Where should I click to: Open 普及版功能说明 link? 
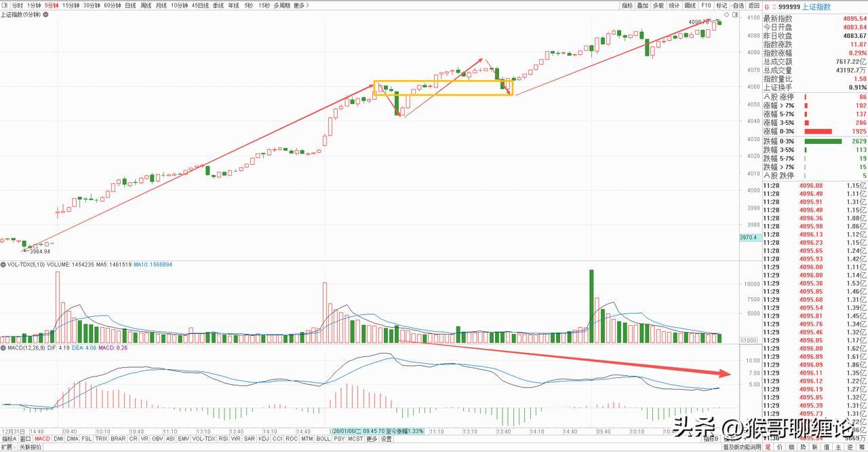[x=742, y=447]
